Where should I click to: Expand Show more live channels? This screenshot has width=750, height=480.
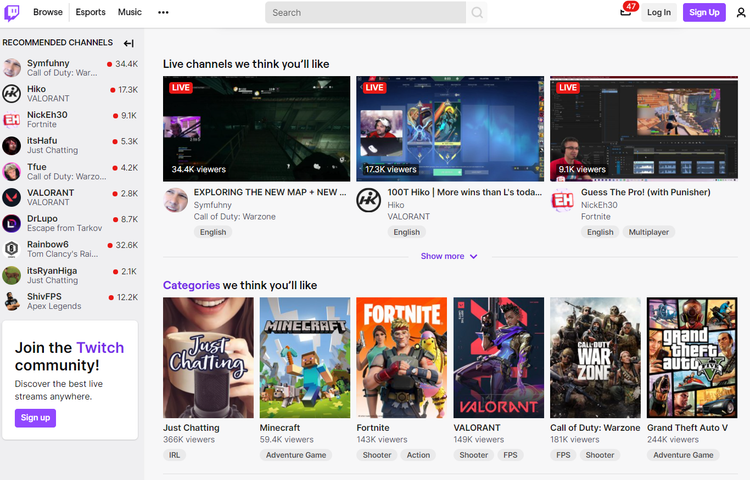click(x=449, y=256)
